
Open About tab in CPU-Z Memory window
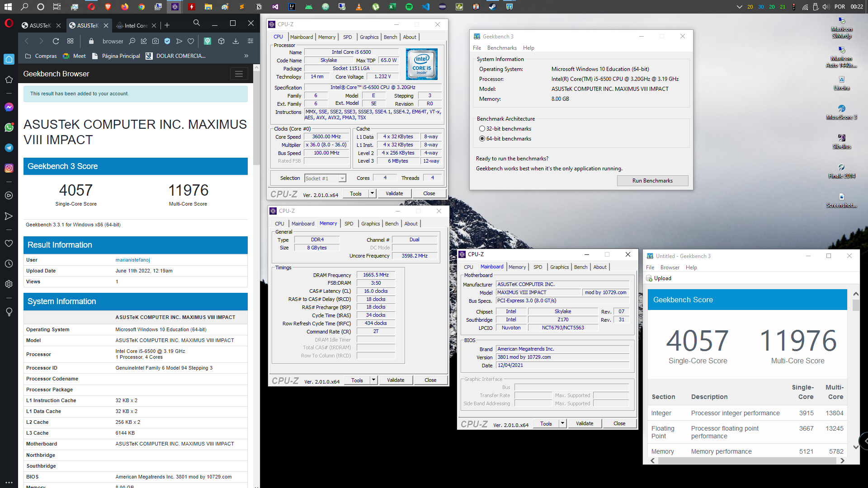coord(411,224)
